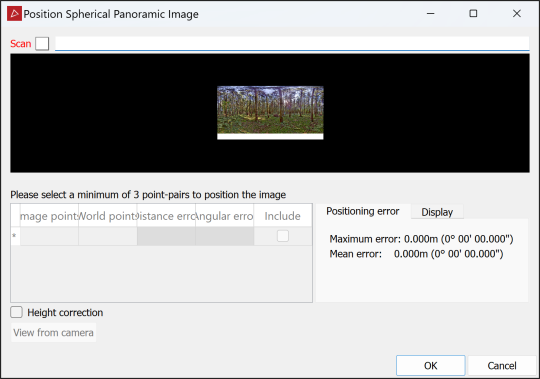Confirm with the OK button
This screenshot has width=540, height=379.
430,365
